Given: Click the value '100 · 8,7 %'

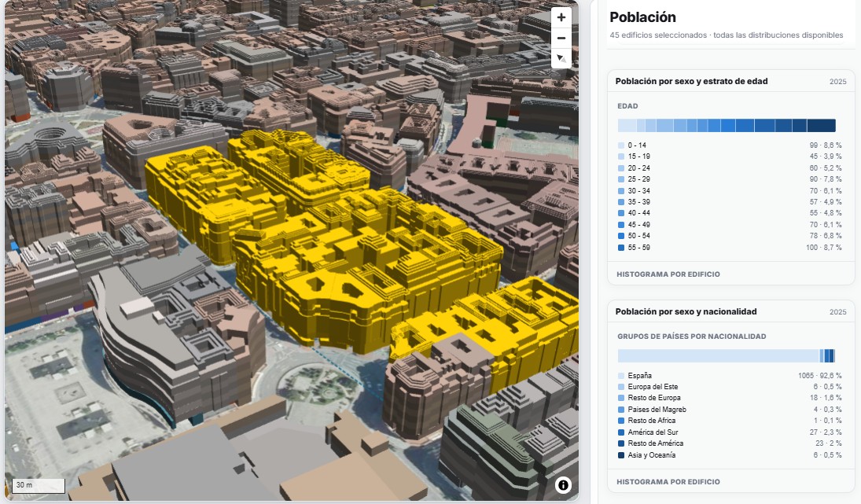Looking at the screenshot, I should click(824, 248).
